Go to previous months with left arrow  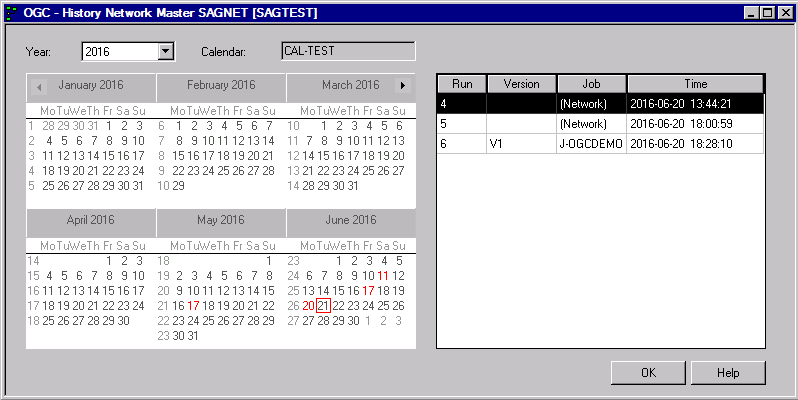pyautogui.click(x=39, y=87)
